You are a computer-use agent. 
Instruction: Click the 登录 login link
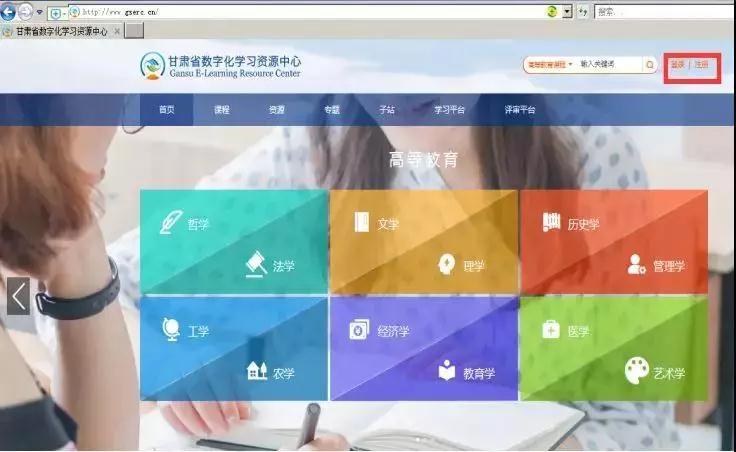678,65
